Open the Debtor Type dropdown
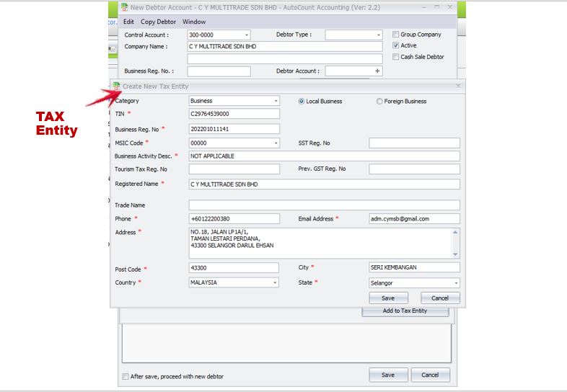The height and width of the screenshot is (392, 567). click(379, 35)
